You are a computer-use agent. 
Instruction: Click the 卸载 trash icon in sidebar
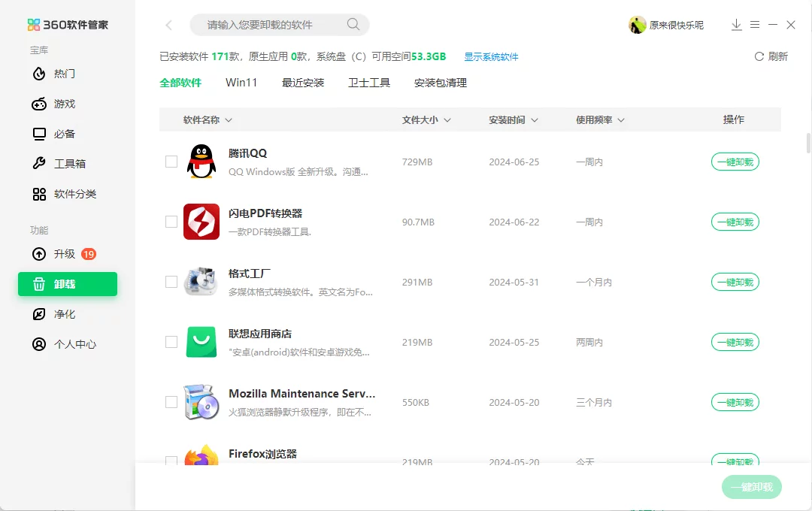click(x=39, y=284)
